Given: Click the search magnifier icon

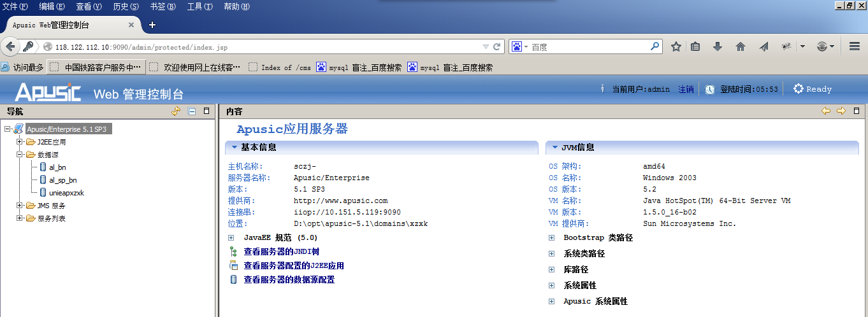Looking at the screenshot, I should (x=655, y=46).
